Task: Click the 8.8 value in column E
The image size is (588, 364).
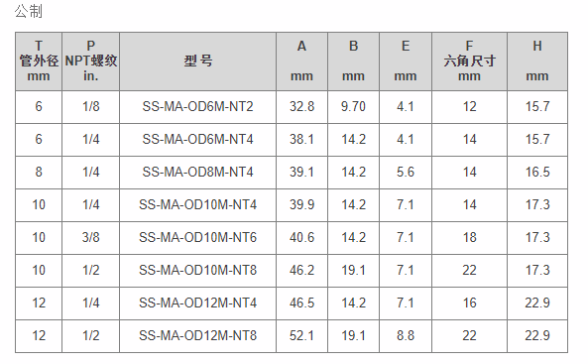Action: tap(406, 335)
